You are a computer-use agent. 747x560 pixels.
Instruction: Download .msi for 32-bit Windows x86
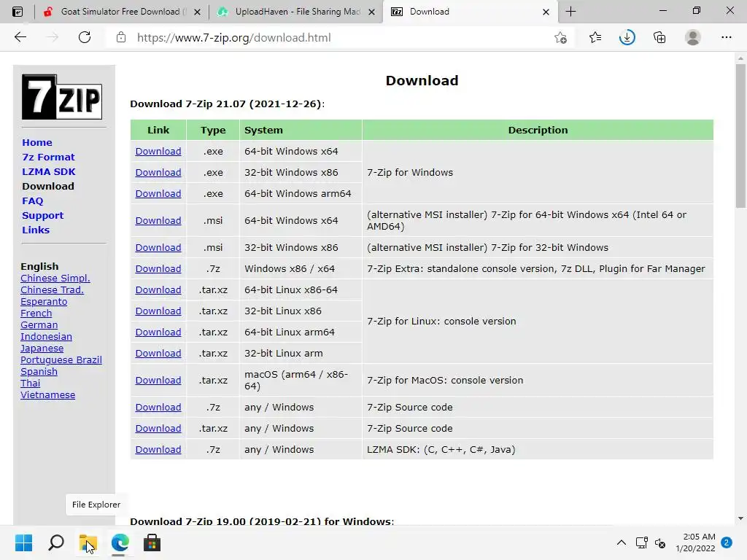pos(158,248)
